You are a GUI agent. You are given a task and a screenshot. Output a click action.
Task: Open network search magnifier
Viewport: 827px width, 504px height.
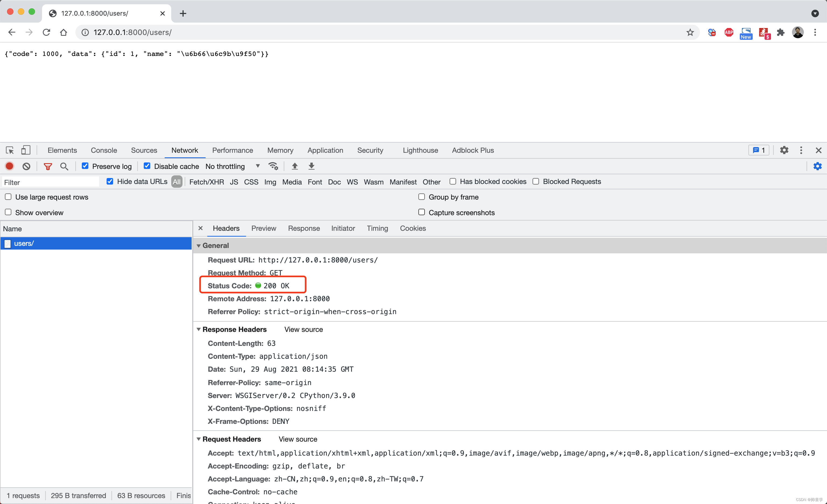(64, 166)
